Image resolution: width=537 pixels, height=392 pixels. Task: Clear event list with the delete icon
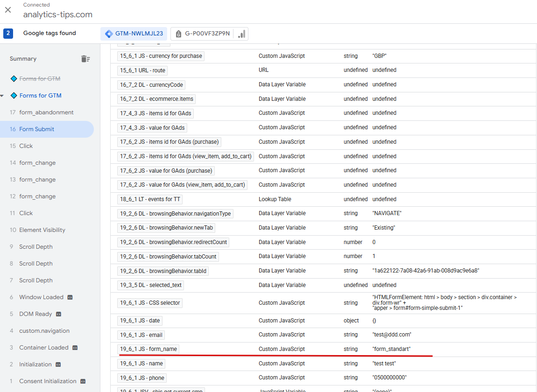(x=85, y=59)
